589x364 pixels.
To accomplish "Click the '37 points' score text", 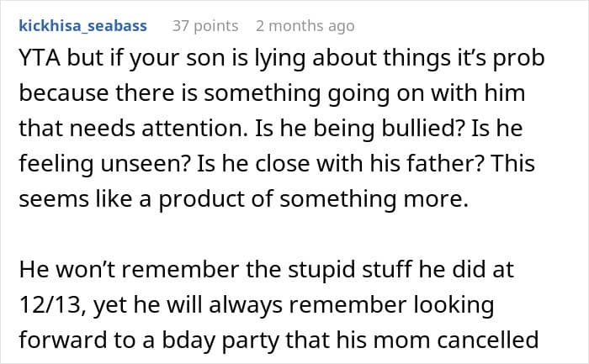I will pos(204,26).
